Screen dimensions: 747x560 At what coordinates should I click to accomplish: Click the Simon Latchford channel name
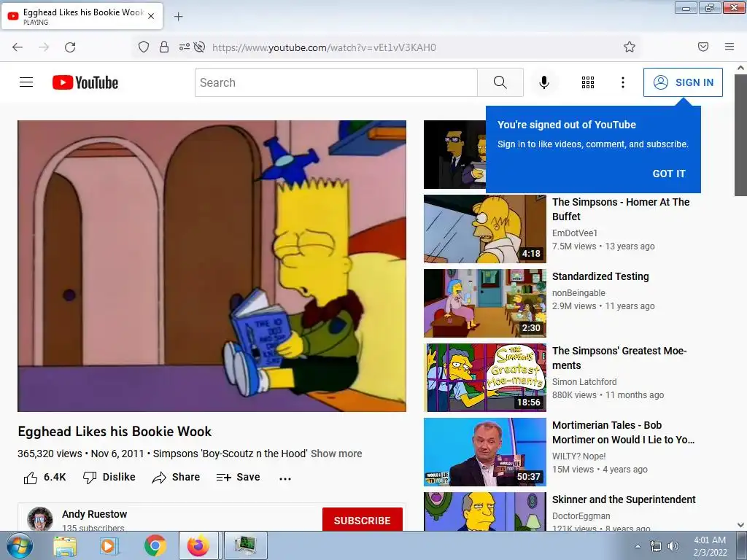[x=584, y=382]
